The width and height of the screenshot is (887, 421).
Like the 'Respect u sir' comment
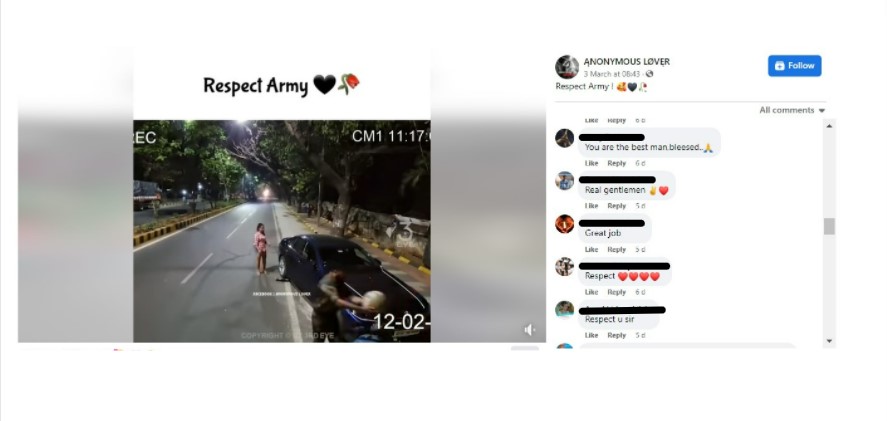pos(591,336)
